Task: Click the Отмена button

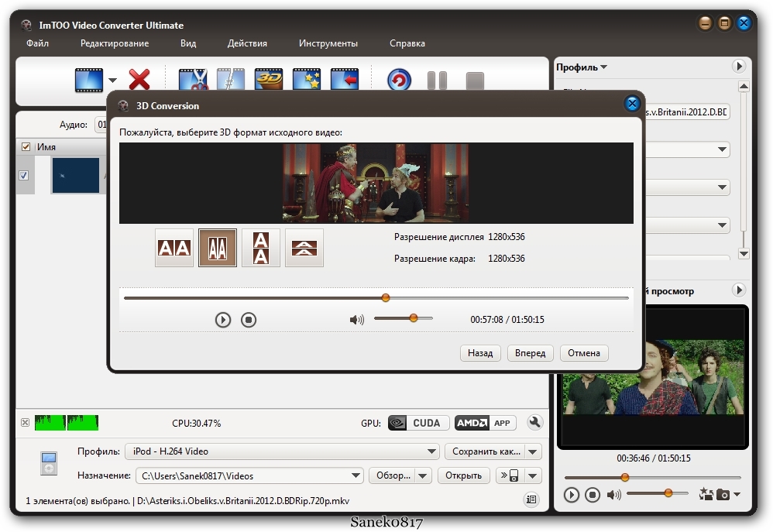Action: pyautogui.click(x=583, y=353)
